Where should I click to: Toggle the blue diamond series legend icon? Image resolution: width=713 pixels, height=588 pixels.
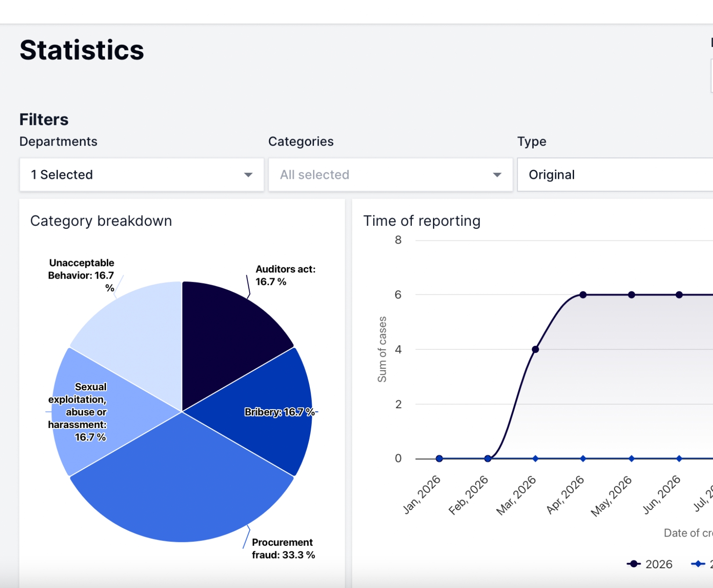698,564
